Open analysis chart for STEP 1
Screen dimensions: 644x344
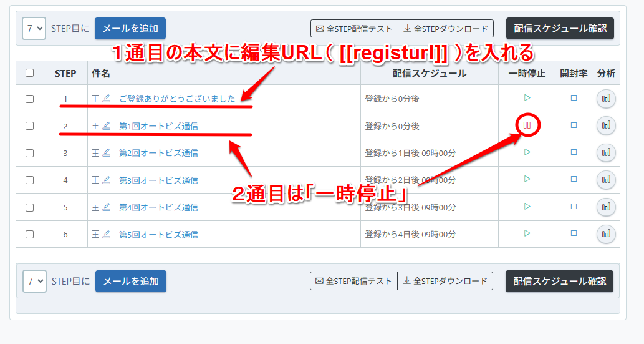click(x=606, y=99)
